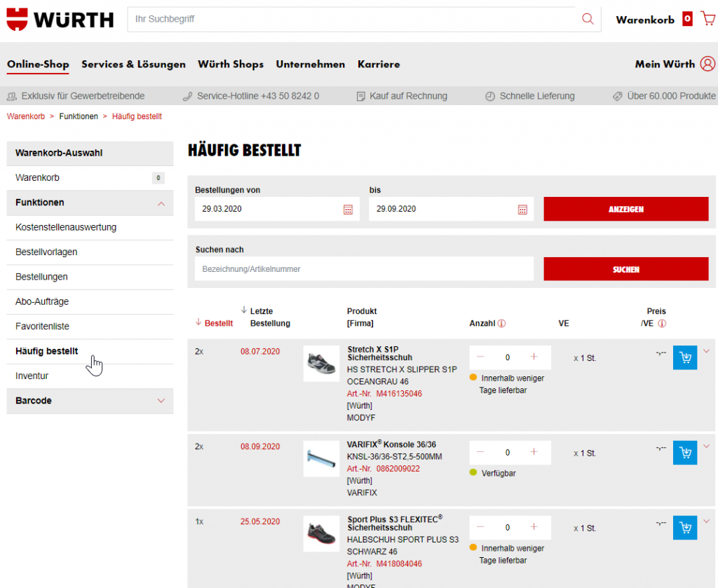Open calendar picker for the bis date
The height and width of the screenshot is (588, 718).
point(522,210)
